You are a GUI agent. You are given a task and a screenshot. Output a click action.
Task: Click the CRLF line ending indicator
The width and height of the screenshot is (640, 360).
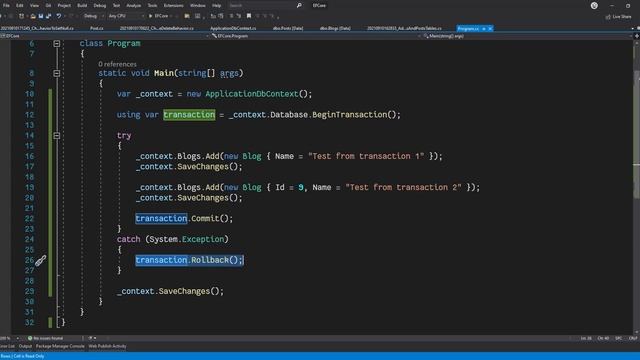[633, 338]
